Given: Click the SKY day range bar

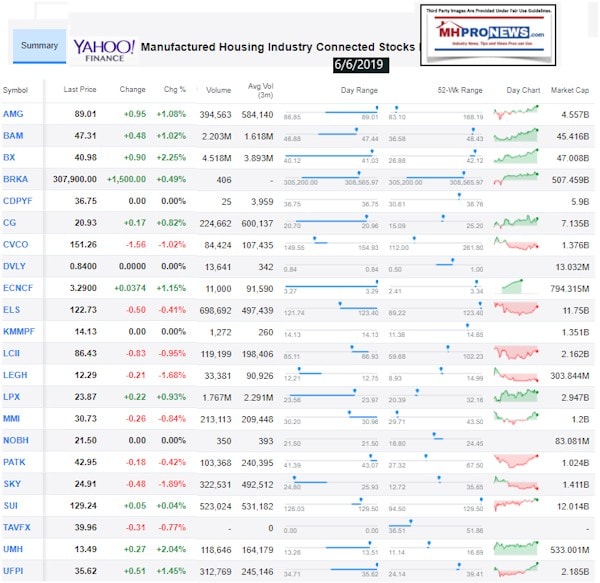Looking at the screenshot, I should coord(331,482).
